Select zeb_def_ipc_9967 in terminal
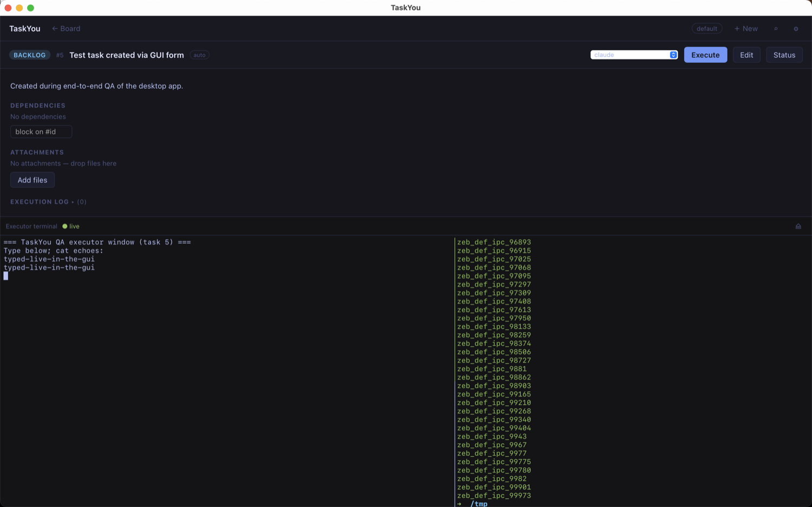The width and height of the screenshot is (812, 507). pyautogui.click(x=492, y=445)
